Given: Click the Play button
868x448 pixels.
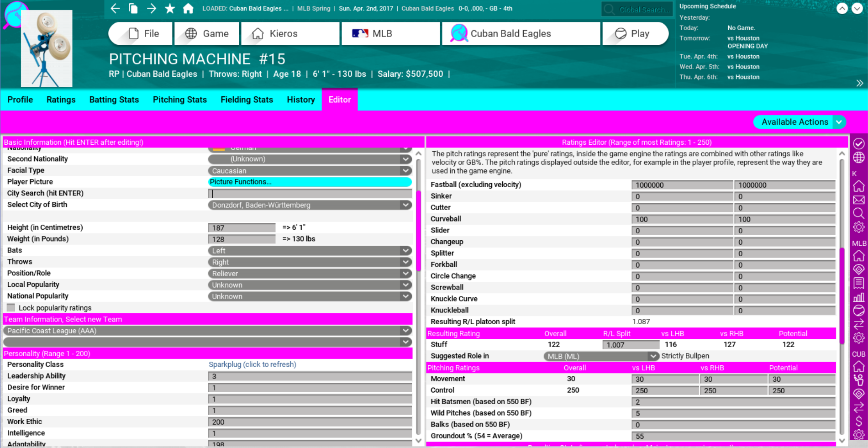Looking at the screenshot, I should (636, 33).
